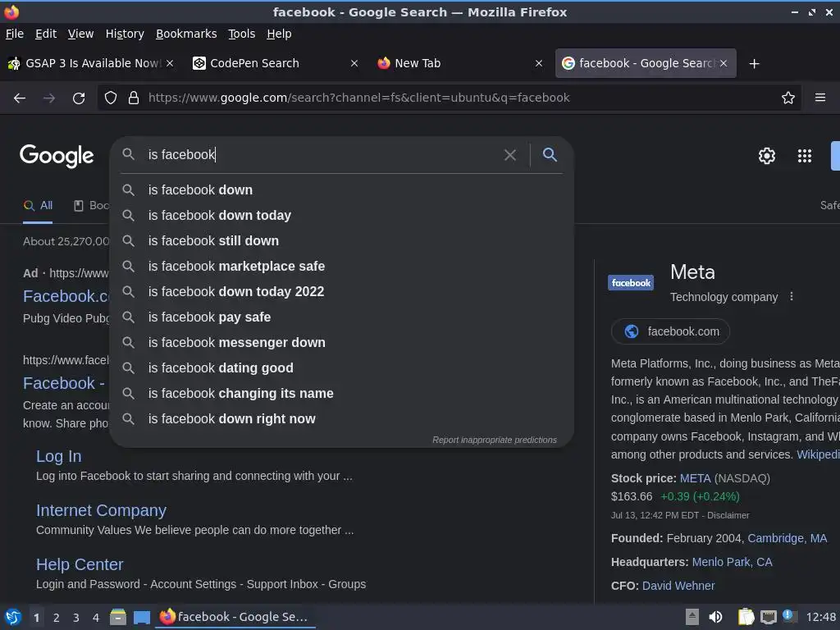Open the shield tracking protection icon
Image resolution: width=840 pixels, height=630 pixels.
pos(111,98)
